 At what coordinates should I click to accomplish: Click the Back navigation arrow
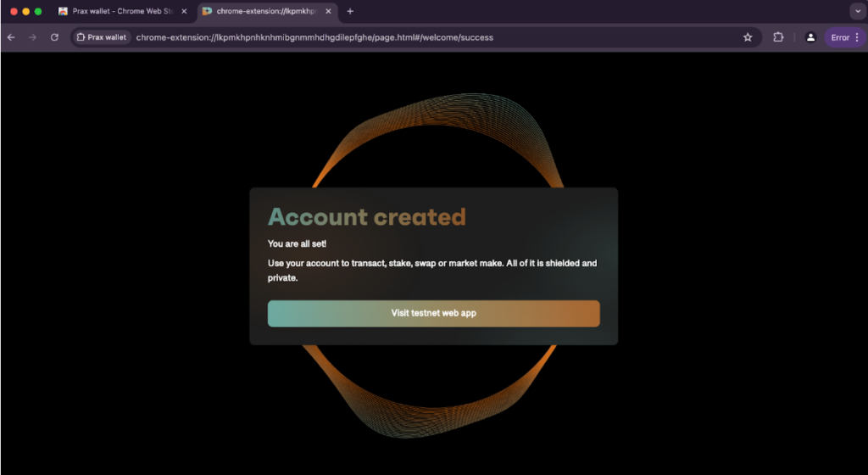11,37
